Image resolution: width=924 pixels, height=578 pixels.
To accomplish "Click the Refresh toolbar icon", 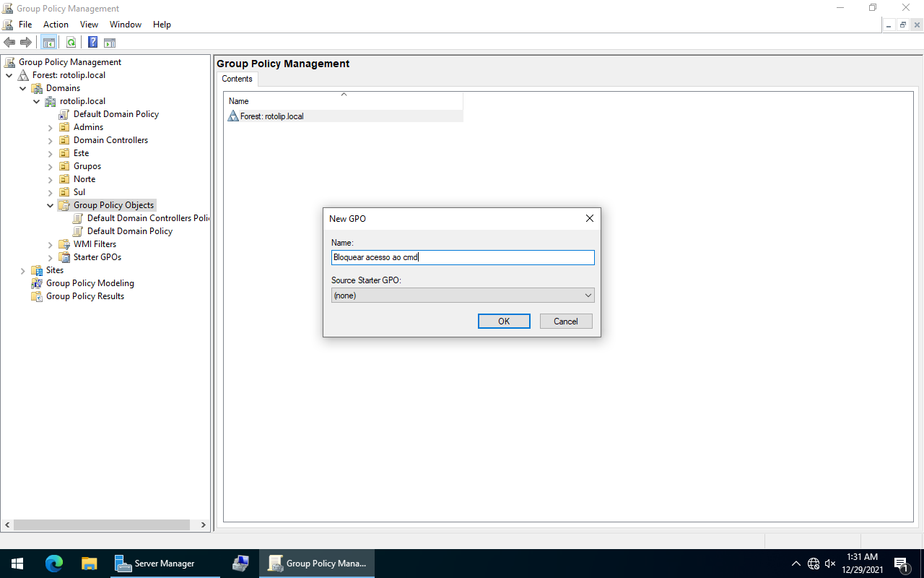I will pos(71,43).
